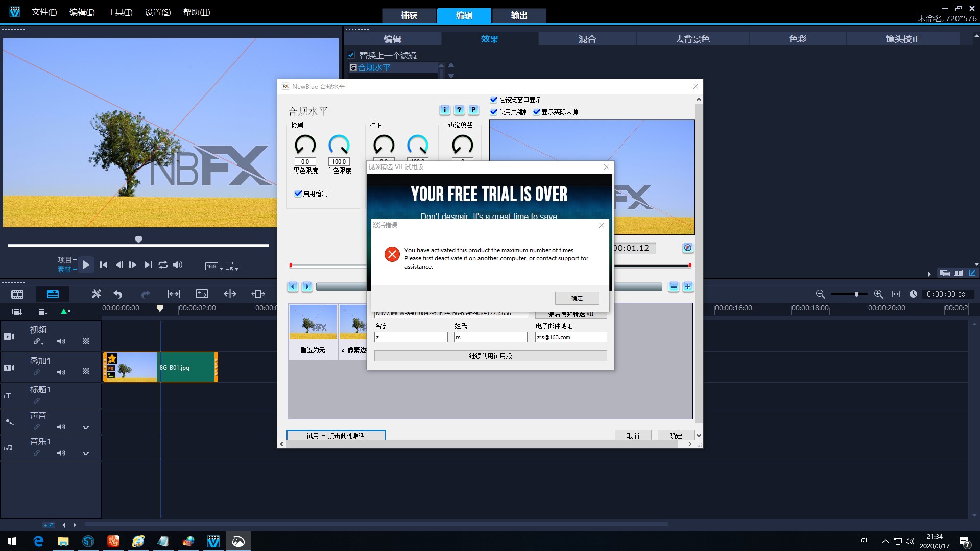
Task: Toggle 在预览窗口显示 checkbox
Action: (x=494, y=100)
